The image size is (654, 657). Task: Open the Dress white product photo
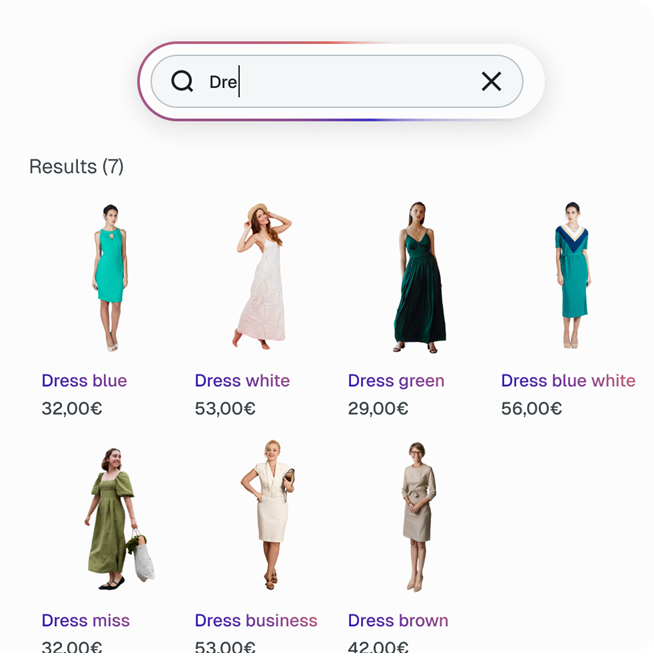[x=263, y=277]
